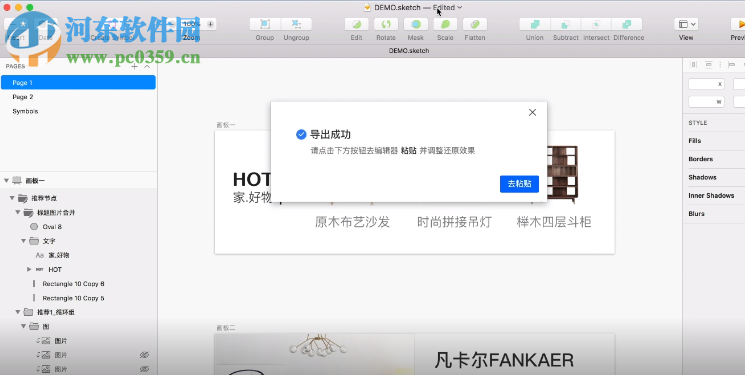Apply the Union boolean operation
This screenshot has height=375, width=745.
[x=535, y=24]
